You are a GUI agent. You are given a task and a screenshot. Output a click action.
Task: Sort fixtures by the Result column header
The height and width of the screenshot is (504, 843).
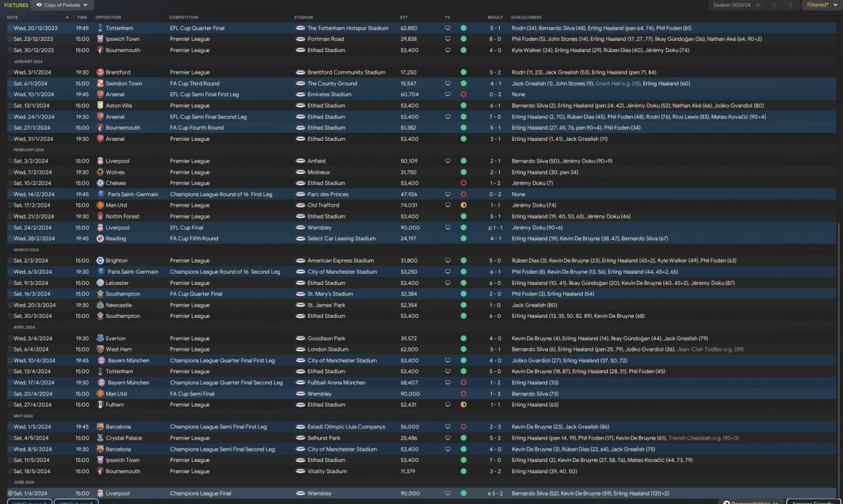[495, 17]
